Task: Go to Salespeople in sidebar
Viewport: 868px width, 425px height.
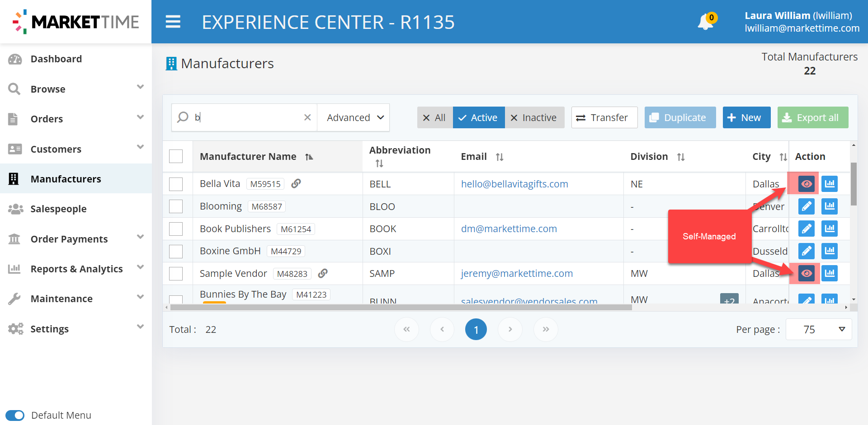Action: click(58, 209)
